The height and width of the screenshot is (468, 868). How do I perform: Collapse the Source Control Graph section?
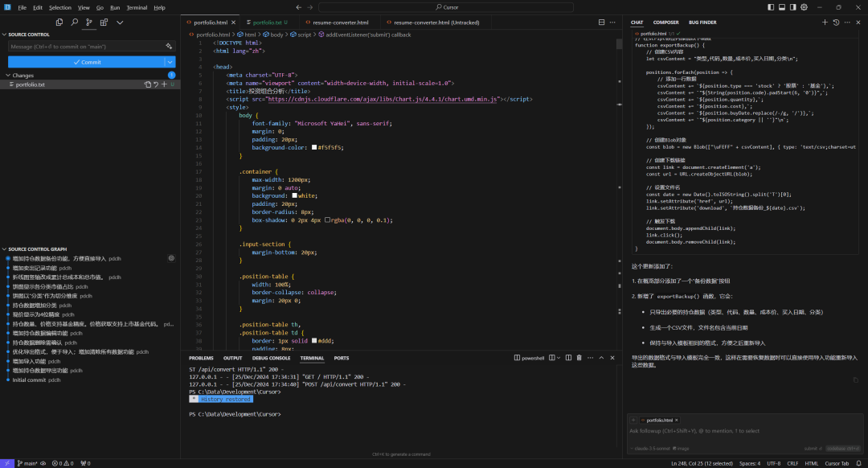[5, 249]
